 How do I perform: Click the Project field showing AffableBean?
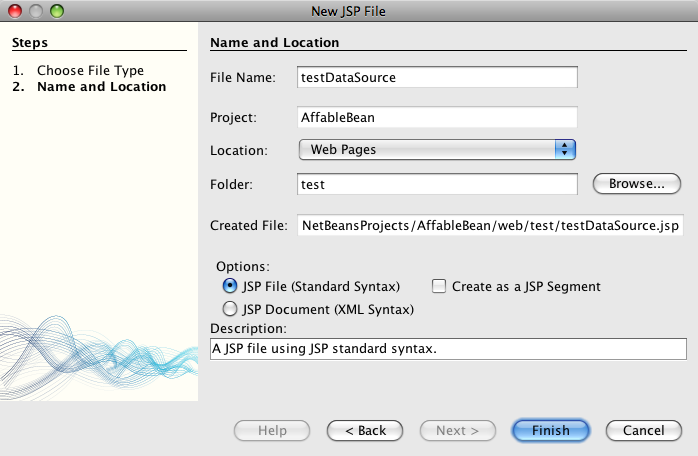[x=438, y=116]
